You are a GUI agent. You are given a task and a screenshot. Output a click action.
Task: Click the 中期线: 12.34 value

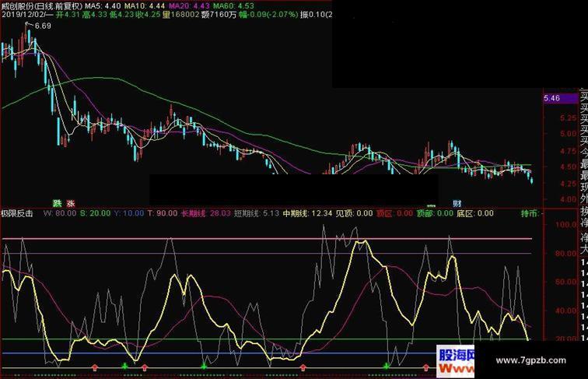307,213
